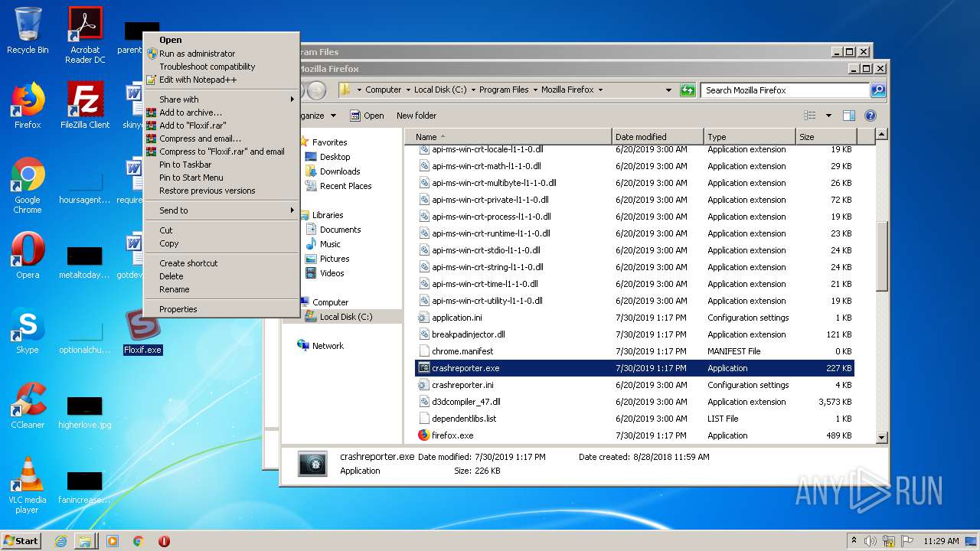Select Add to archive...
The width and height of the screenshot is (980, 551).
click(221, 112)
